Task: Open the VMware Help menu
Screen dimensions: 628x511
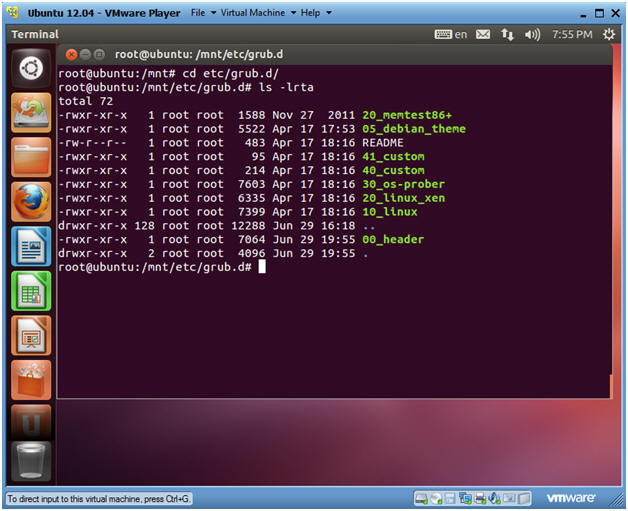Action: point(310,13)
